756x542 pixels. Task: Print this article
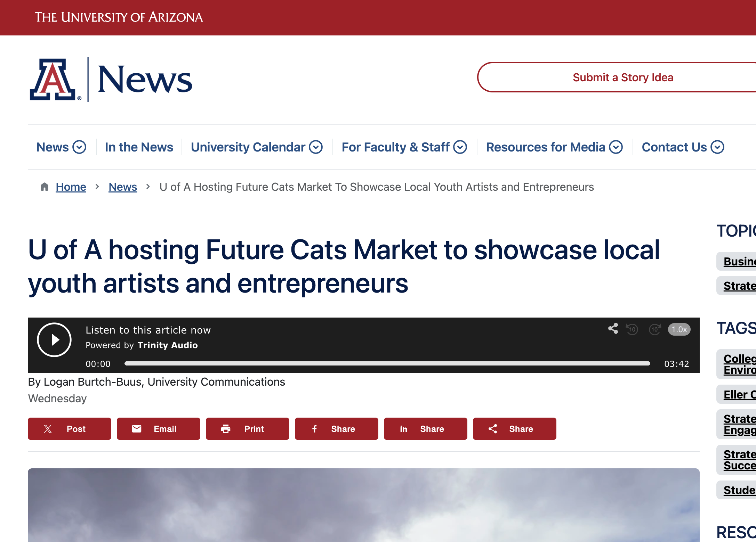point(248,429)
